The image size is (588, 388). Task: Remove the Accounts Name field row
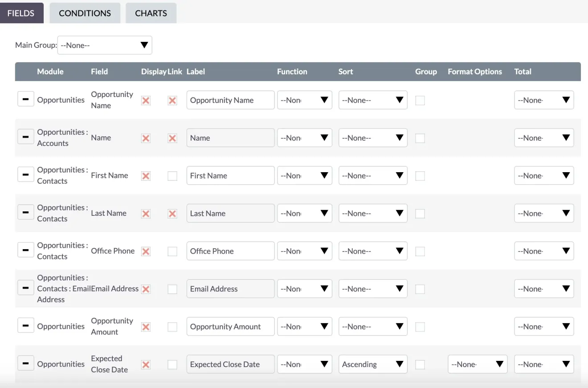[25, 137]
